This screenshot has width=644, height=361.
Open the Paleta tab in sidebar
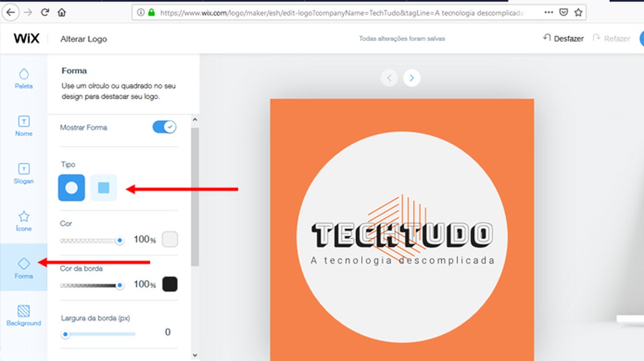(x=24, y=78)
